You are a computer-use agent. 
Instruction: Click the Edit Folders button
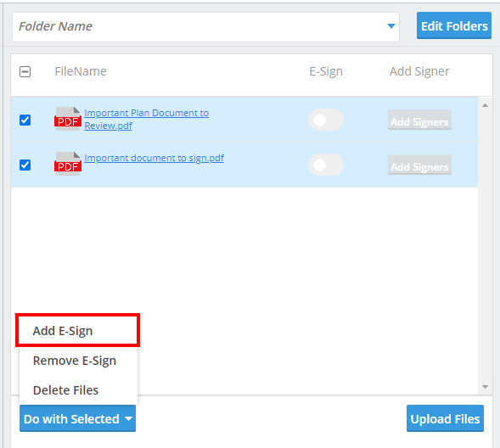(454, 25)
